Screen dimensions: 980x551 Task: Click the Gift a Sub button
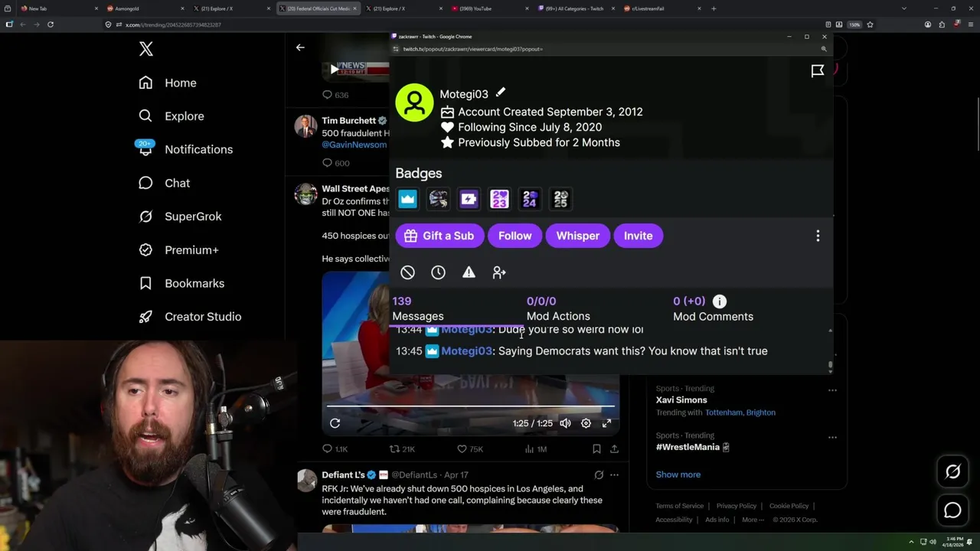(x=439, y=236)
